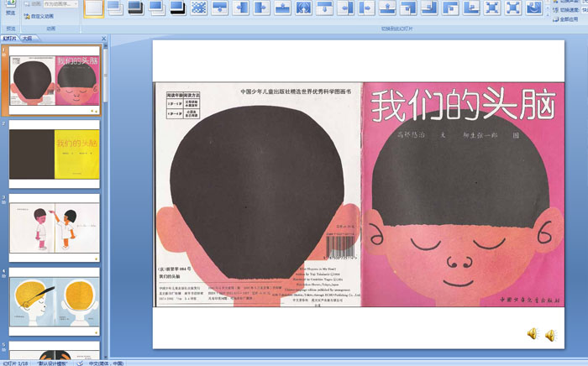Image resolution: width=588 pixels, height=366 pixels.
Task: Click the left sound speaker icon on slide
Action: pyautogui.click(x=533, y=333)
